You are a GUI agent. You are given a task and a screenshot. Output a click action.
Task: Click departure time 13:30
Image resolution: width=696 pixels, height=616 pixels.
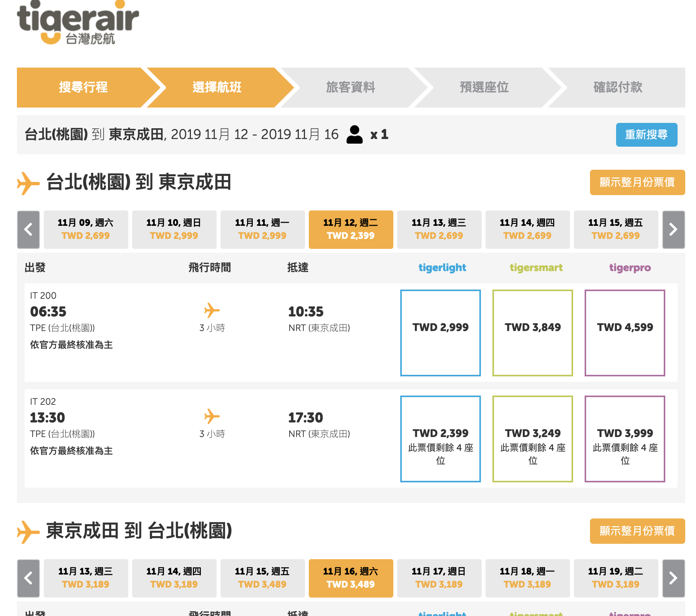click(48, 417)
